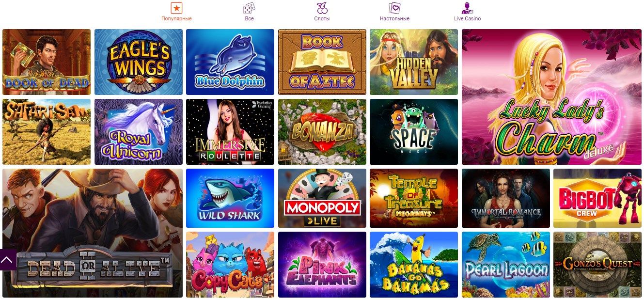This screenshot has width=644, height=300.
Task: Launch the Big Bot Crew game
Action: pos(597,198)
